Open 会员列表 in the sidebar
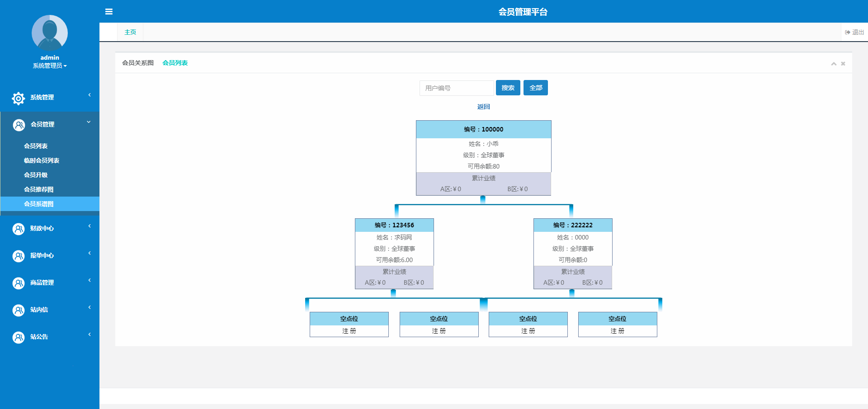The width and height of the screenshot is (868, 409). pyautogui.click(x=36, y=146)
